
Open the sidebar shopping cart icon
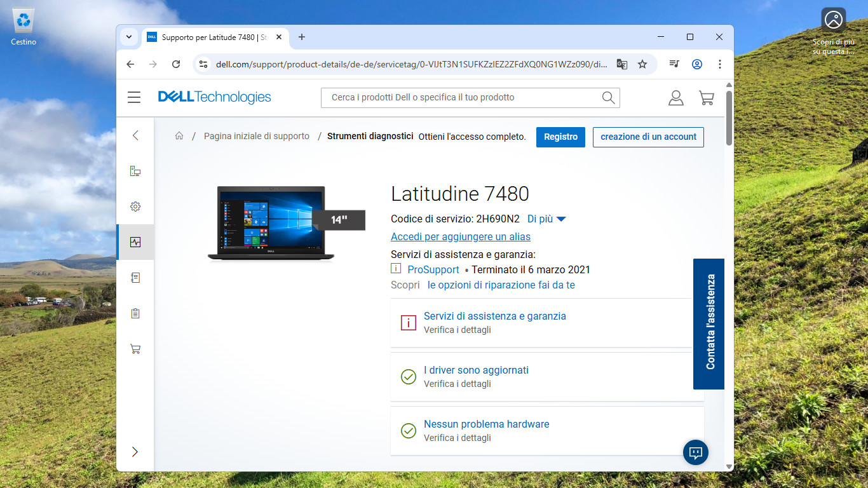pyautogui.click(x=135, y=349)
